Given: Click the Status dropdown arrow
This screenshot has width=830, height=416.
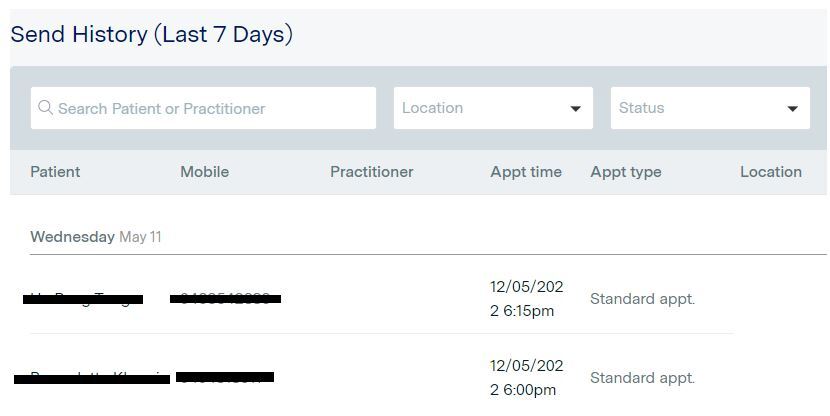Looking at the screenshot, I should 792,109.
